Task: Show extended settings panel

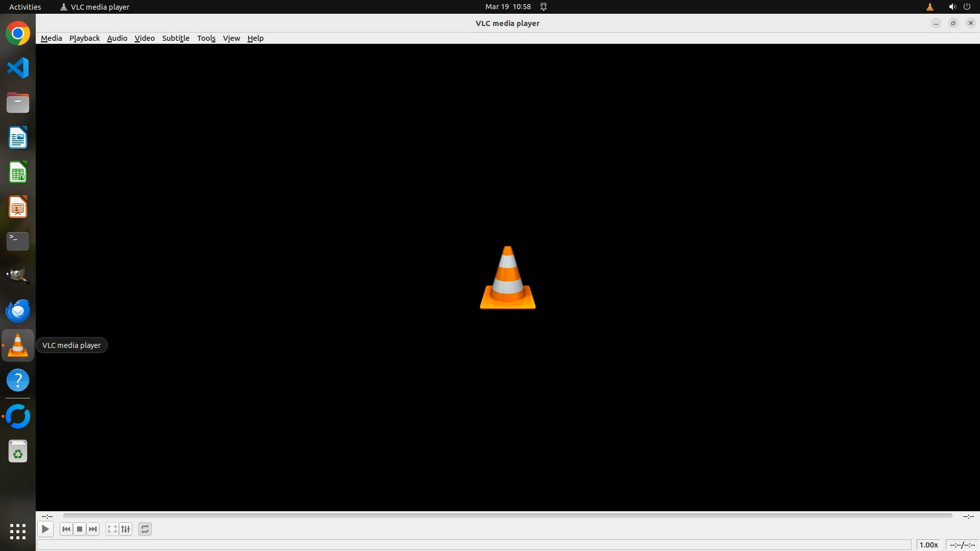Action: [126, 529]
